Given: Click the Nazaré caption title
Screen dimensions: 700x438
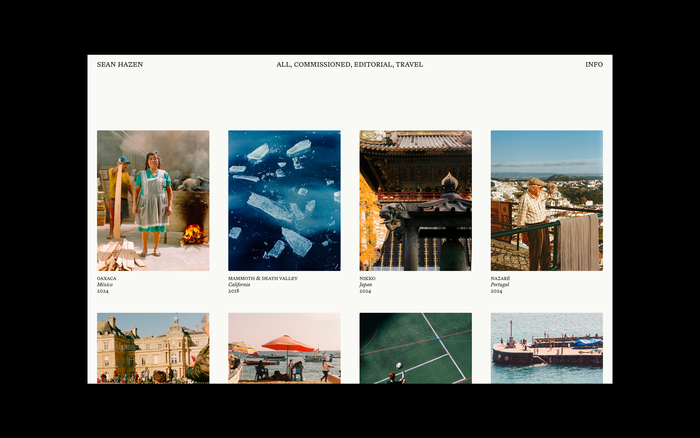Looking at the screenshot, I should (500, 278).
